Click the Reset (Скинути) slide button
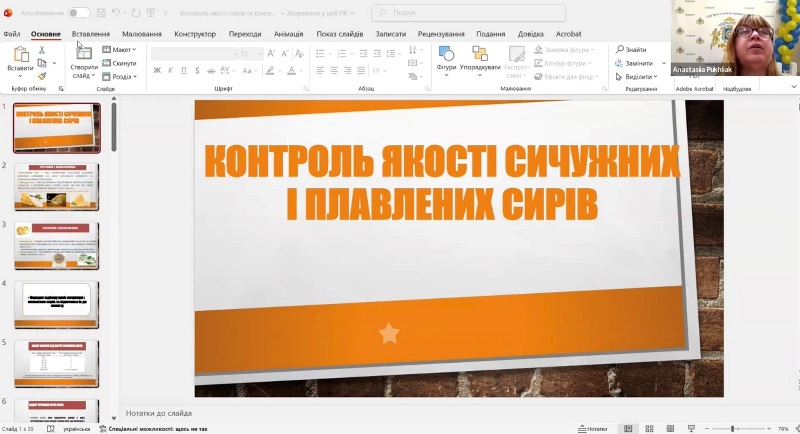The height and width of the screenshot is (434, 800). point(121,63)
